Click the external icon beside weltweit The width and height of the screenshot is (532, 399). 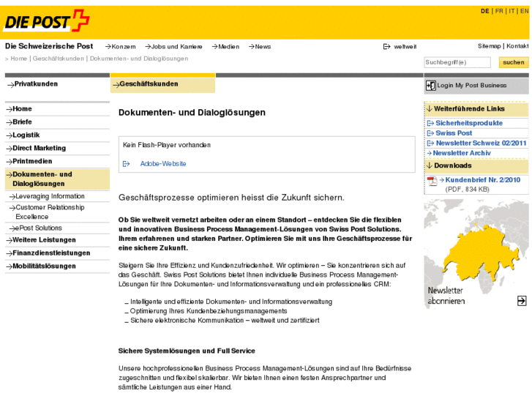(386, 47)
